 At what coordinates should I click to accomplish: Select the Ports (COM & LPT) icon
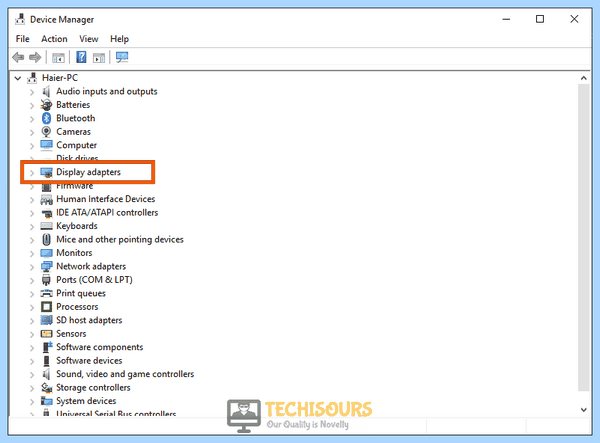tap(46, 280)
